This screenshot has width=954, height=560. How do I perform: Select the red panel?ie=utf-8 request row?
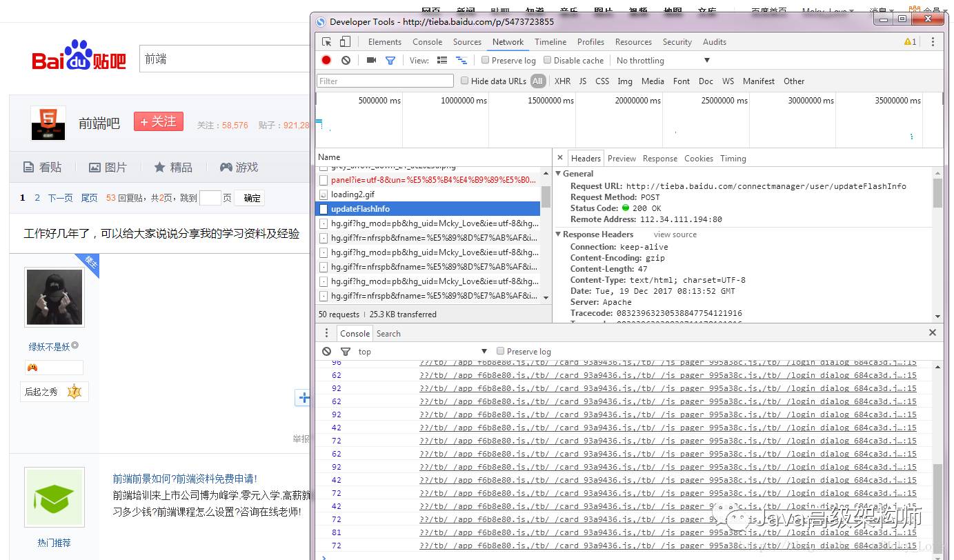click(428, 180)
